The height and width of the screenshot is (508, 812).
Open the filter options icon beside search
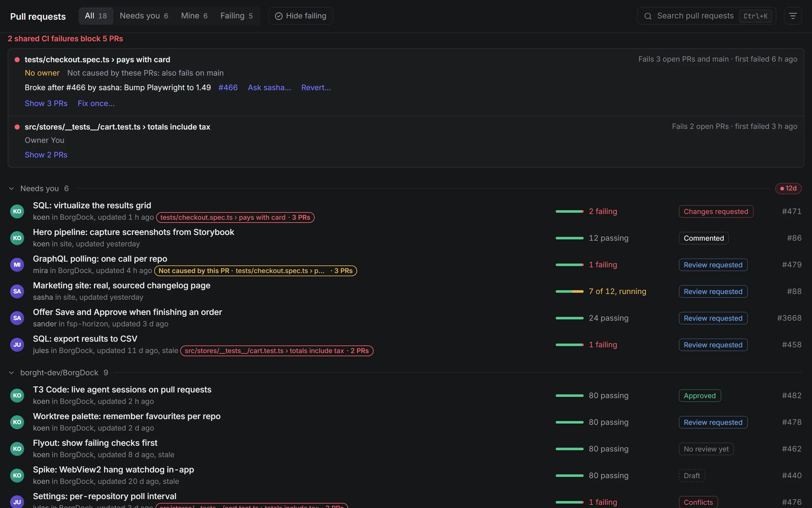pyautogui.click(x=793, y=16)
